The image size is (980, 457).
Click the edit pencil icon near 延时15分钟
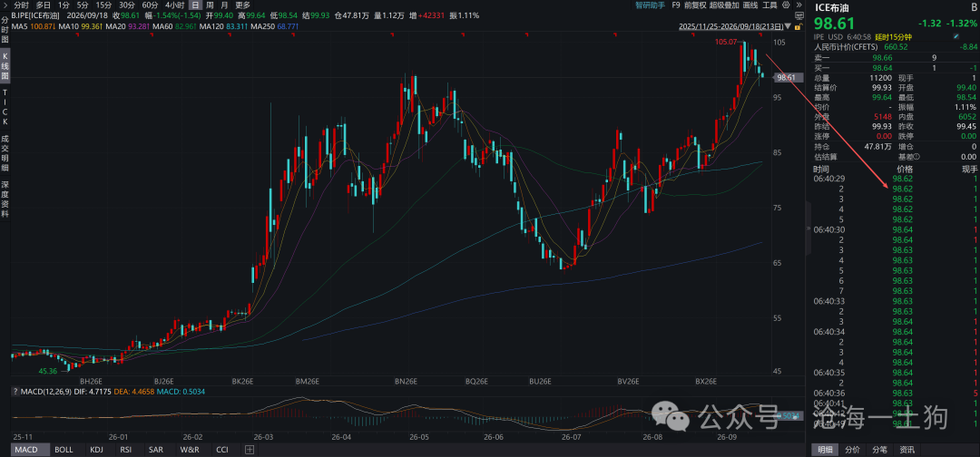(956, 36)
